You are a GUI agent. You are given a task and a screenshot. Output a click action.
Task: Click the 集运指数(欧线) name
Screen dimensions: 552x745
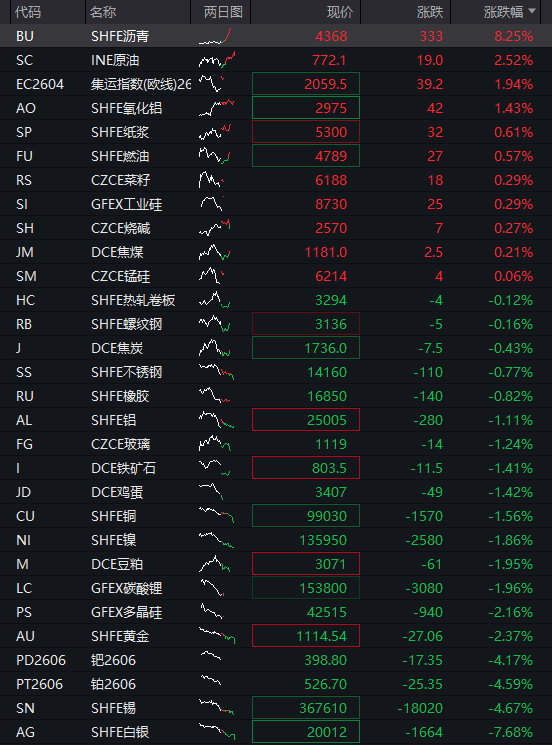click(141, 84)
